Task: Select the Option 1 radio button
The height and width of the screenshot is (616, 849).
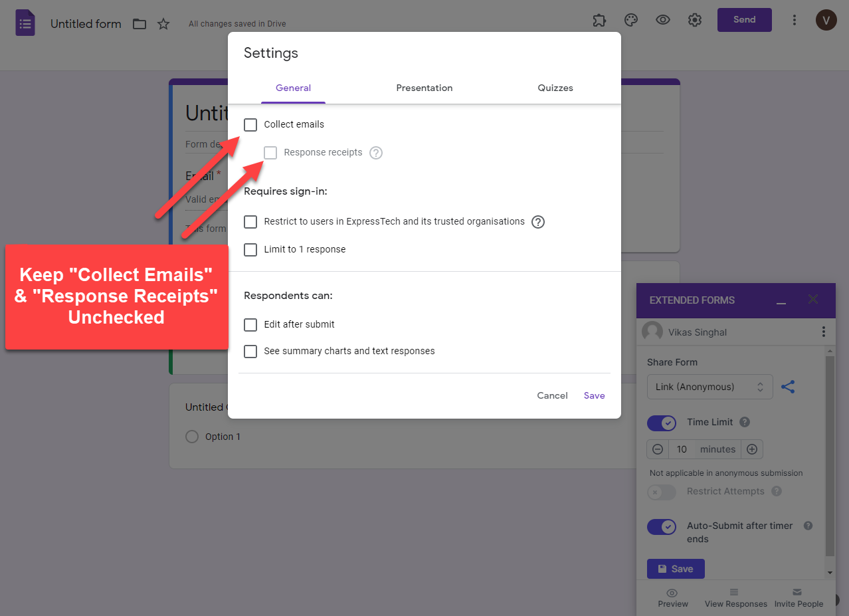Action: 191,437
